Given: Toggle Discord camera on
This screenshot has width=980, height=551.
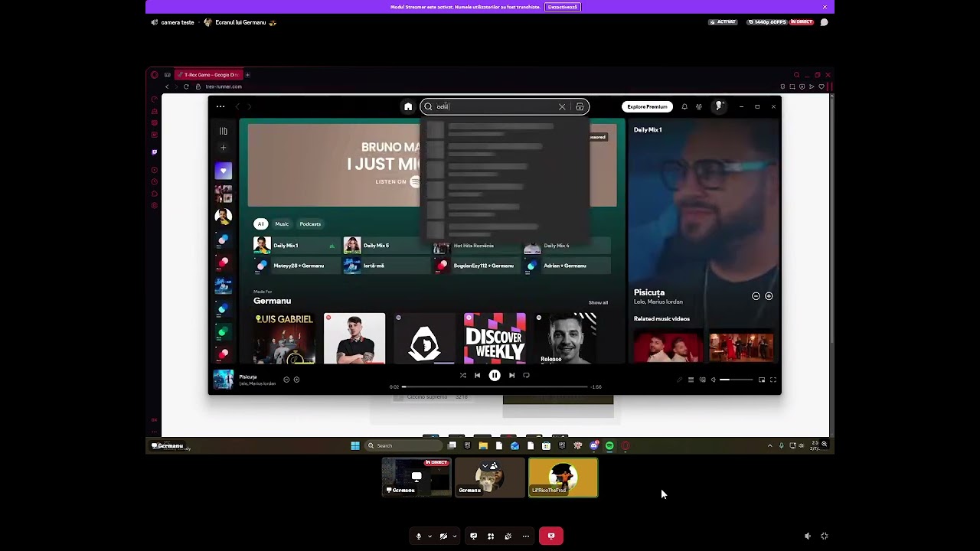Looking at the screenshot, I should (x=443, y=536).
